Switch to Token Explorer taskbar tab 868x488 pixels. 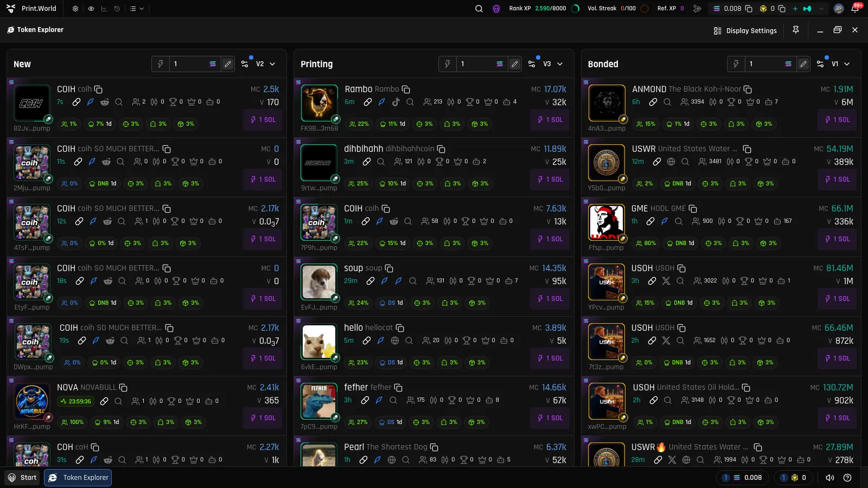(78, 478)
